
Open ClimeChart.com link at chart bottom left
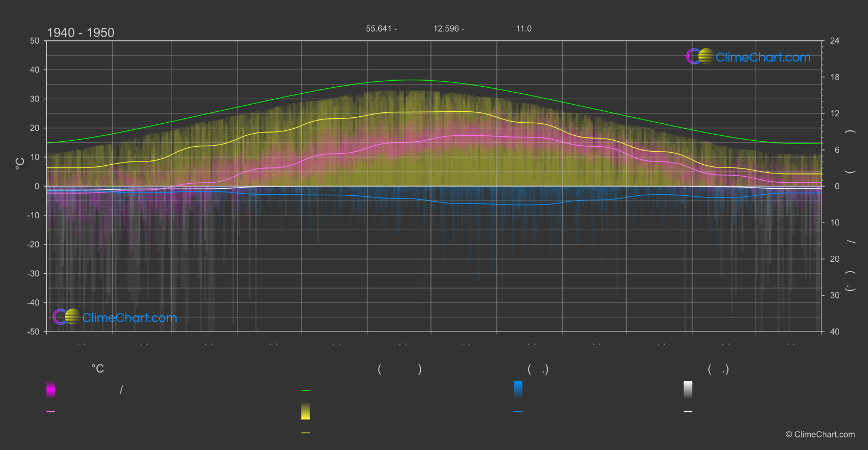click(x=130, y=317)
